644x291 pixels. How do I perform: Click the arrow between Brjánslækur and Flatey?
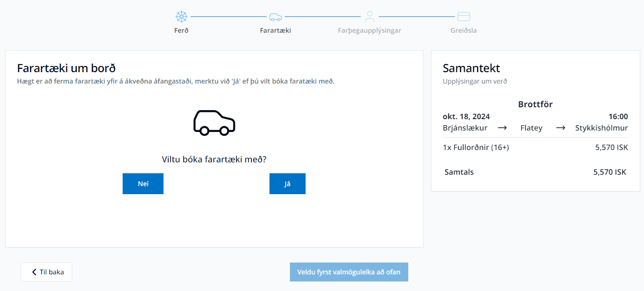click(502, 128)
